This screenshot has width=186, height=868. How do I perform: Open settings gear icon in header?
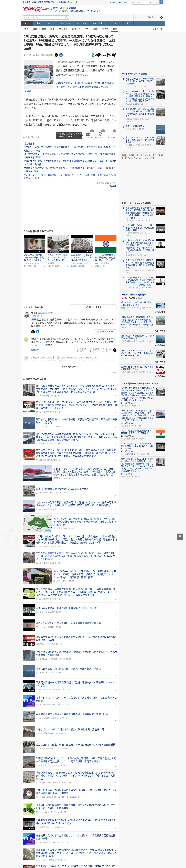click(x=161, y=18)
